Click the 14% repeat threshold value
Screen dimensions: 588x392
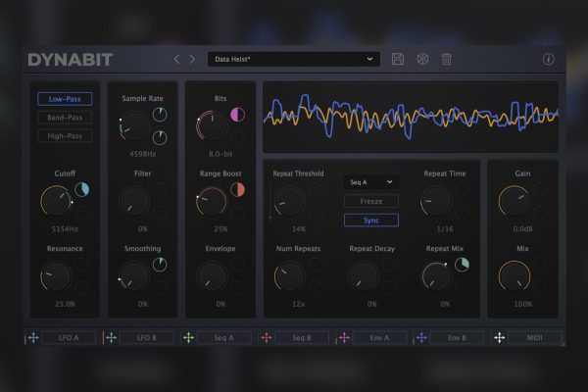299,228
